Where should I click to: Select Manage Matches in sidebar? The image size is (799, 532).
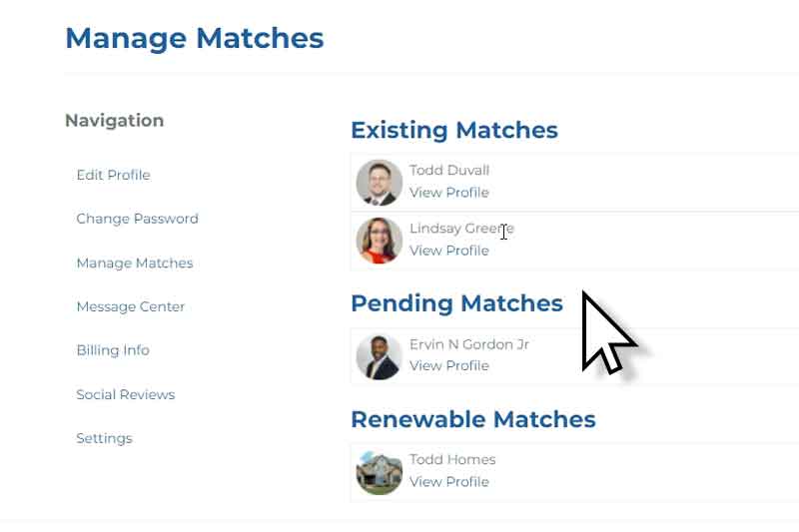click(x=135, y=263)
